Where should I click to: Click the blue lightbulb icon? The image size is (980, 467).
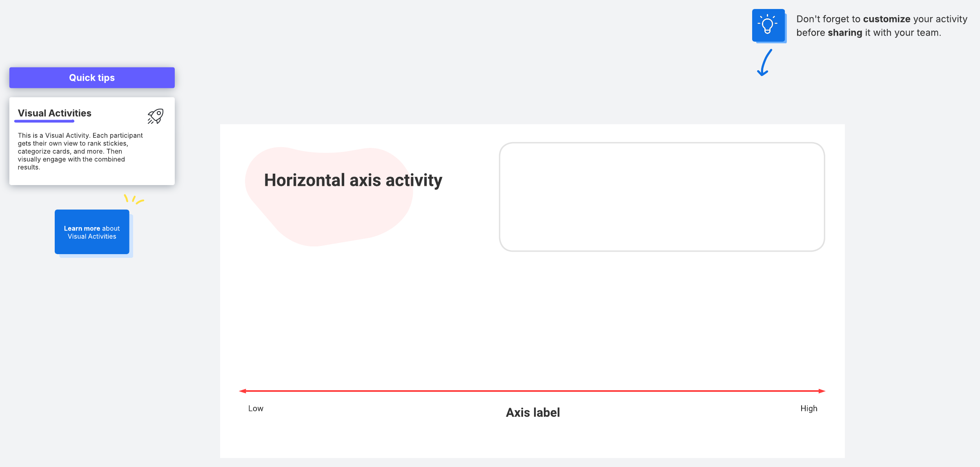click(x=768, y=25)
